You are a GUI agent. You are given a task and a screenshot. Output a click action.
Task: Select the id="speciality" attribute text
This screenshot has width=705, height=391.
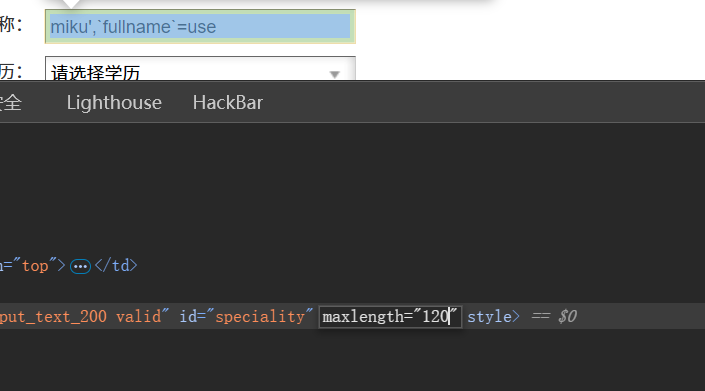(x=246, y=316)
